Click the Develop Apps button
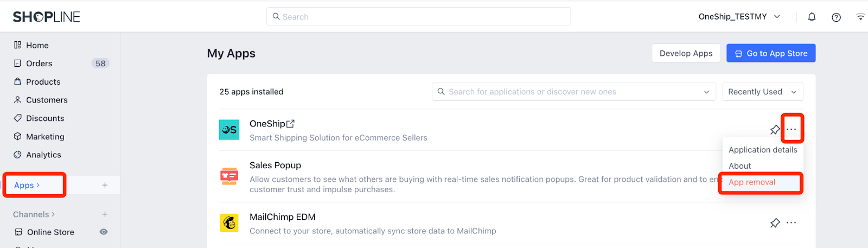 (x=686, y=53)
